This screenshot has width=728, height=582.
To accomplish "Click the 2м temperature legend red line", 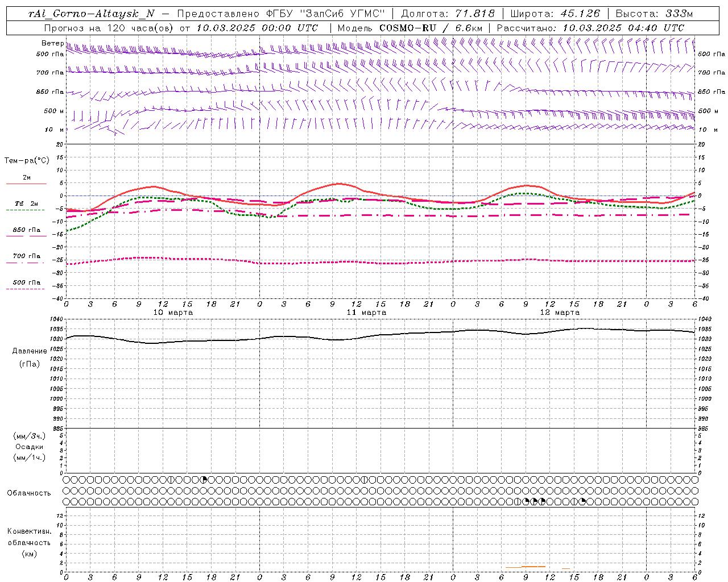I will [26, 184].
